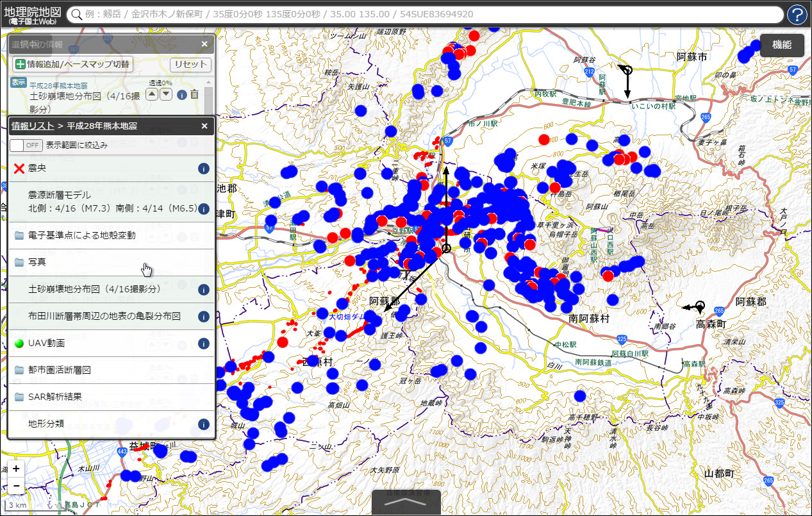Image resolution: width=812 pixels, height=516 pixels.
Task: Toggle the 表示 visibility badge of the layer
Action: pyautogui.click(x=19, y=83)
